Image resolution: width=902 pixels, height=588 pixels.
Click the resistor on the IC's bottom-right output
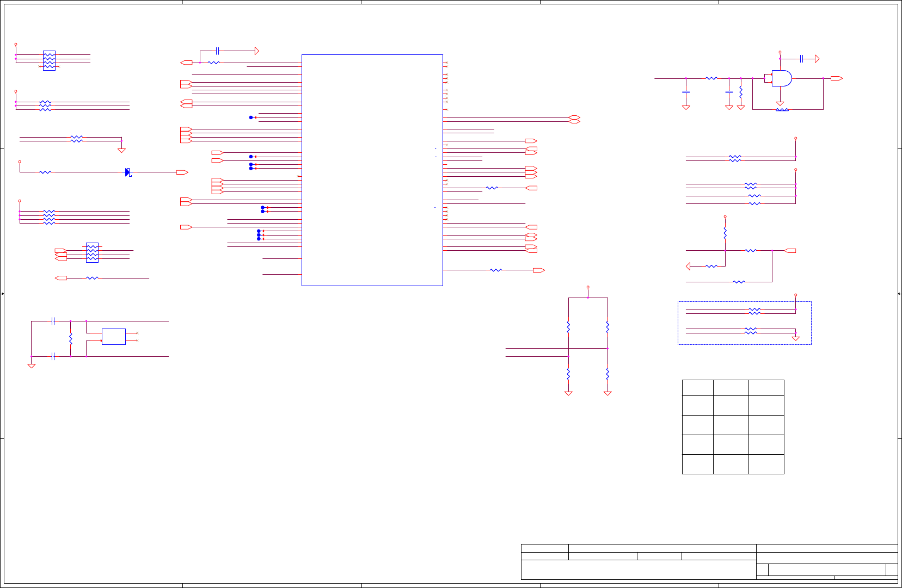[x=496, y=270]
